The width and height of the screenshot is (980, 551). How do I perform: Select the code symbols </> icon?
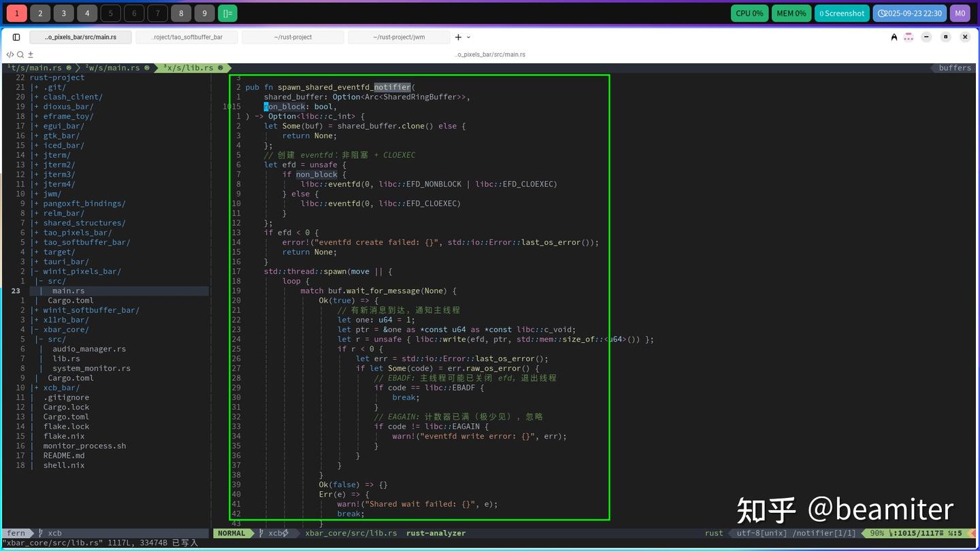pos(9,54)
